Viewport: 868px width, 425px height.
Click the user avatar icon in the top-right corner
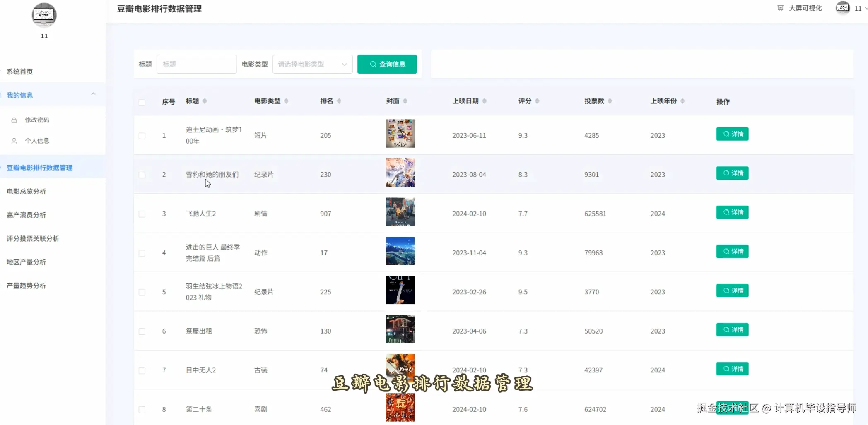[843, 8]
